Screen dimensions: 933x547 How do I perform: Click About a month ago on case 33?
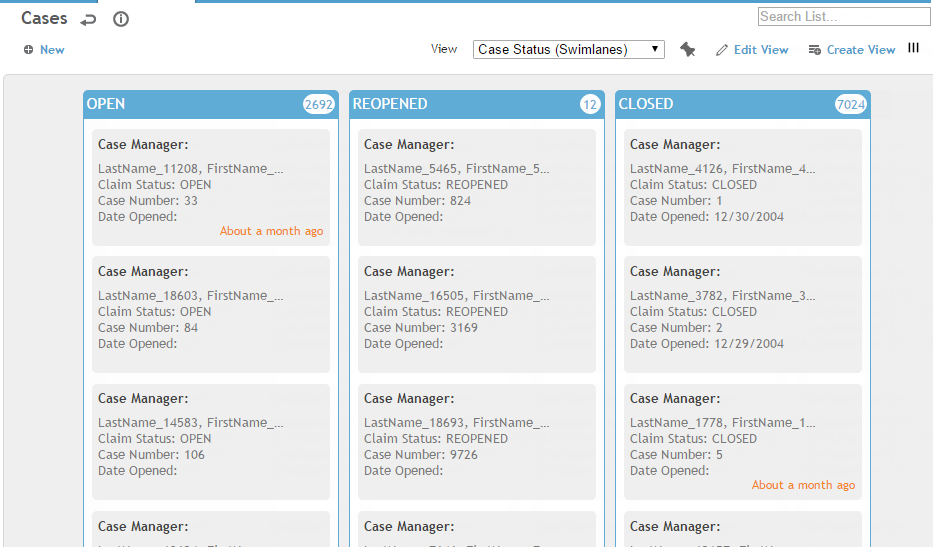click(x=271, y=231)
